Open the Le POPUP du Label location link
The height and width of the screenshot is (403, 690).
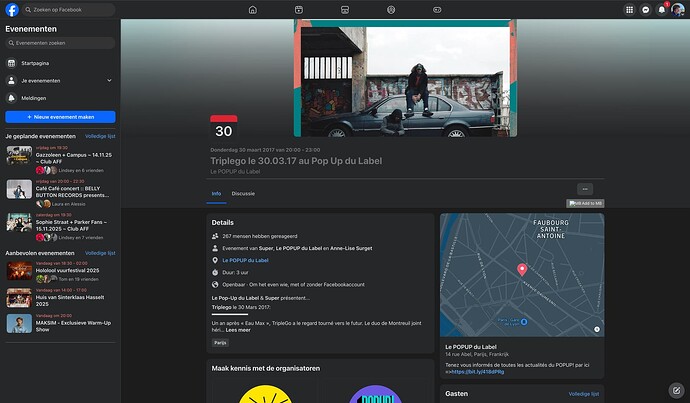pos(245,260)
